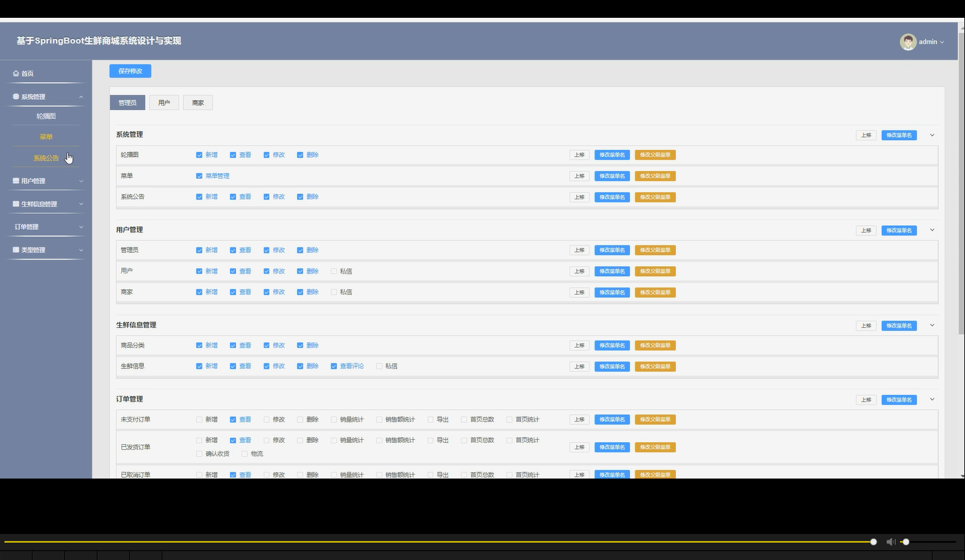Click the 商品分类 row label
The width and height of the screenshot is (965, 560).
132,346
